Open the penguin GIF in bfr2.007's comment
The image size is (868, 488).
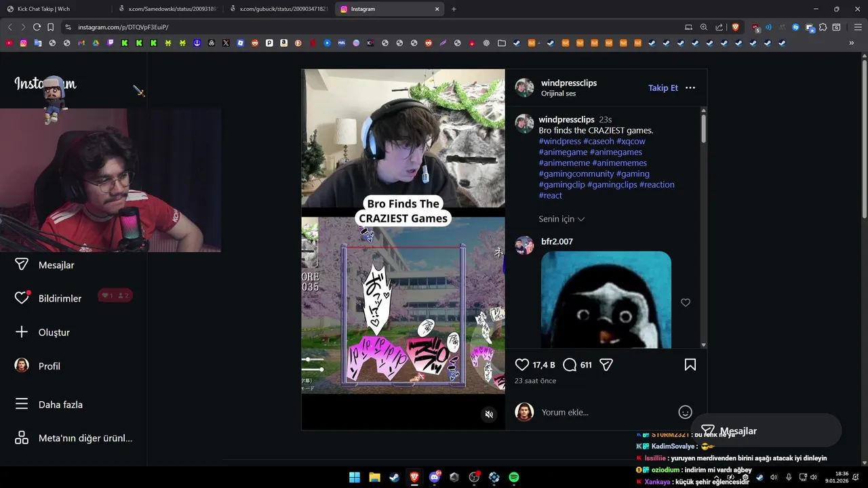pos(606,300)
